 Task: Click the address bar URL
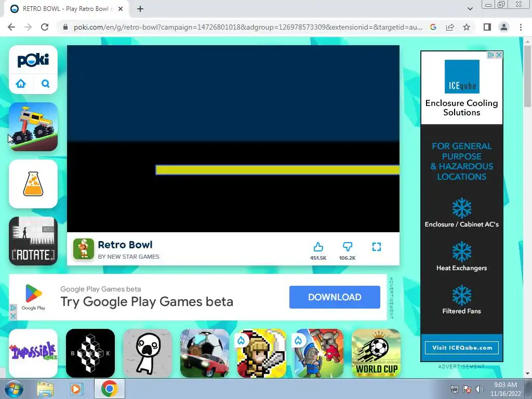[248, 27]
